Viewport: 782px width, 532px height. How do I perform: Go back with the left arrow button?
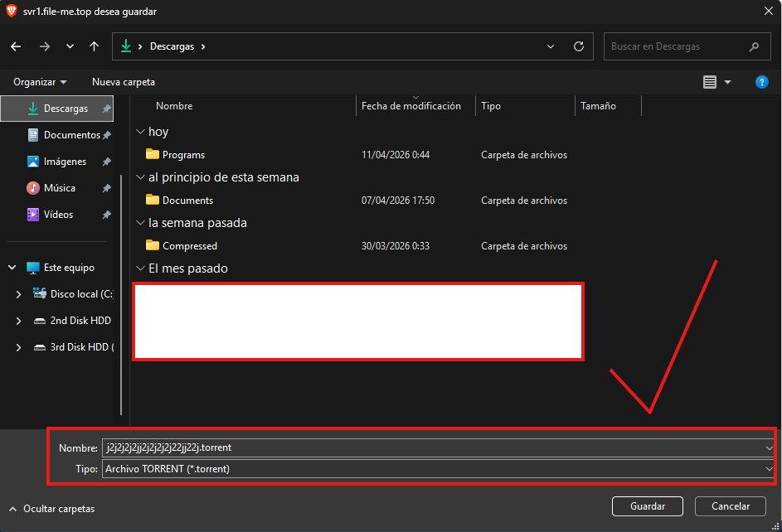click(16, 46)
